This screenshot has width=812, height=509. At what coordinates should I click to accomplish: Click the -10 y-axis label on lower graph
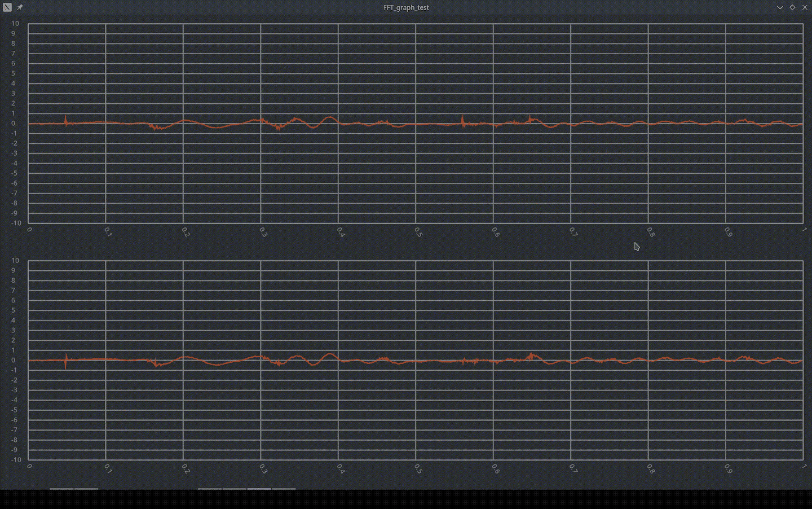(x=15, y=460)
